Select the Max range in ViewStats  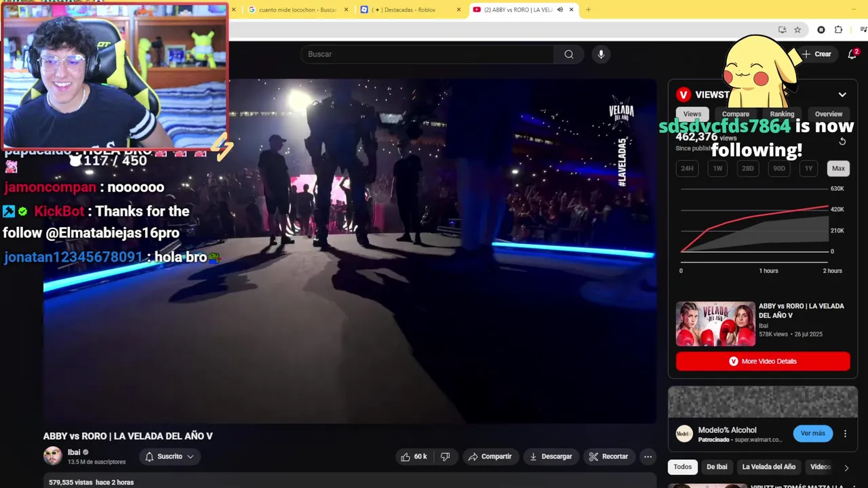click(839, 169)
